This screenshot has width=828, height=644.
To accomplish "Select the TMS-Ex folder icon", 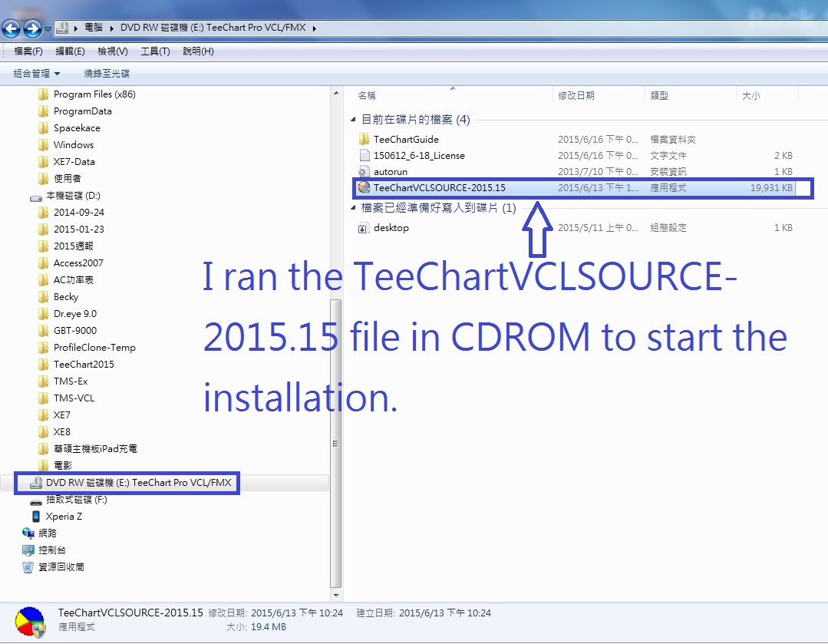I will pyautogui.click(x=44, y=381).
